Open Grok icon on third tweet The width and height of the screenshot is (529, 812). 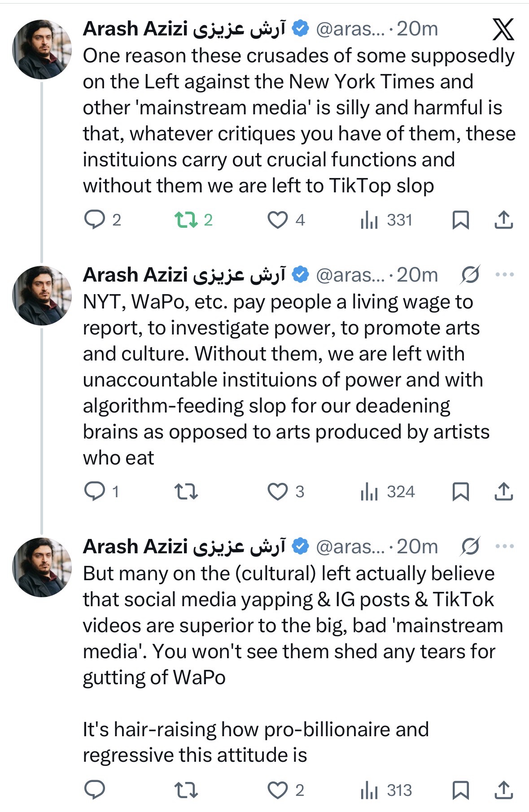(x=470, y=546)
